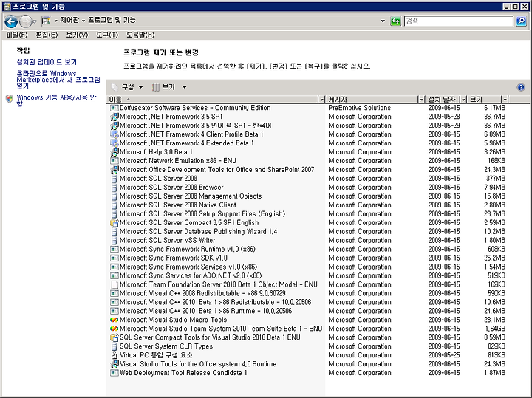This screenshot has height=398, width=532.
Task: Select SQL Server 2008 Setup Support Files (English)
Action: point(307,214)
